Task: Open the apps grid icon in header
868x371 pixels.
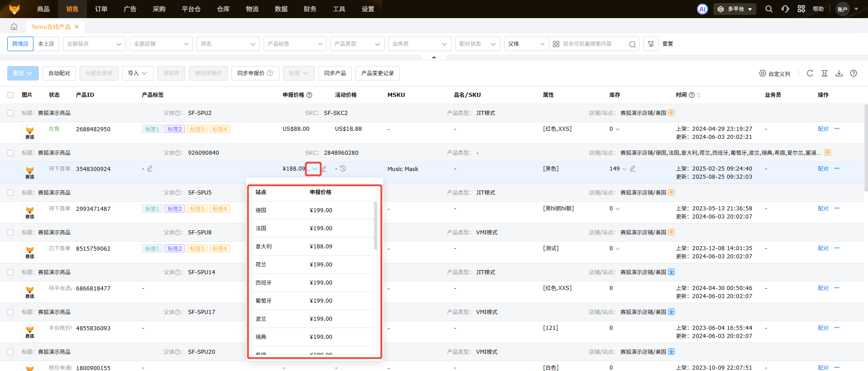Action: 801,9
